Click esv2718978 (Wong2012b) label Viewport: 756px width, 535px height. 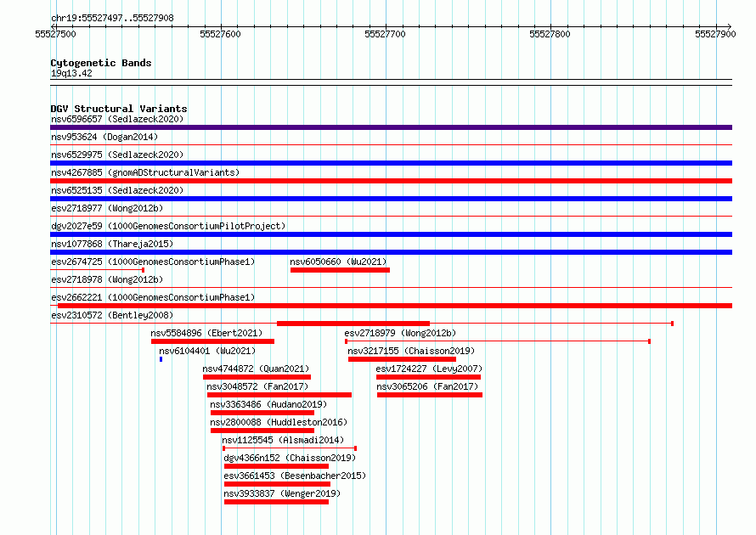(107, 279)
